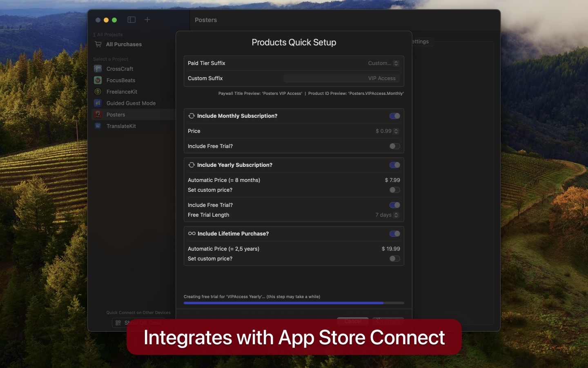Image resolution: width=588 pixels, height=368 pixels.
Task: Click the creation progress bar
Action: point(294,303)
